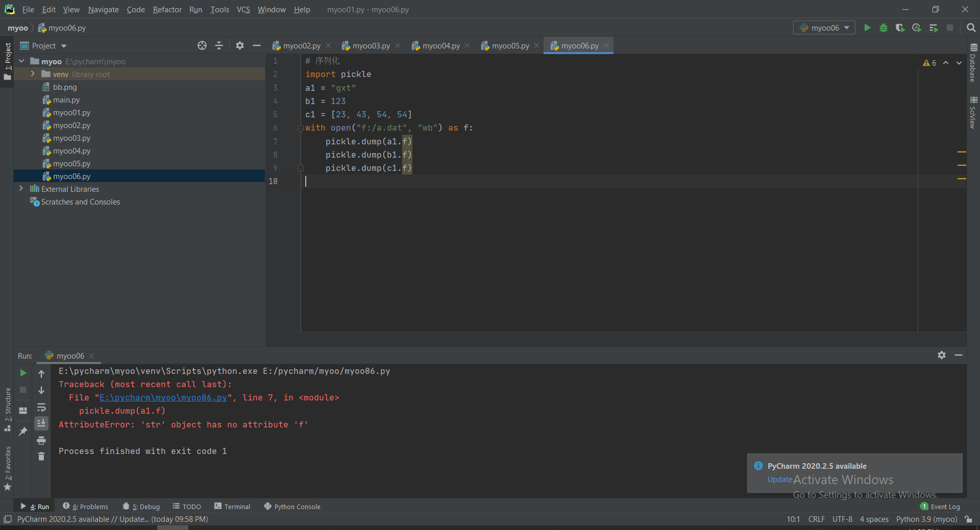This screenshot has height=530, width=980.
Task: Open the Event Log
Action: (940, 506)
